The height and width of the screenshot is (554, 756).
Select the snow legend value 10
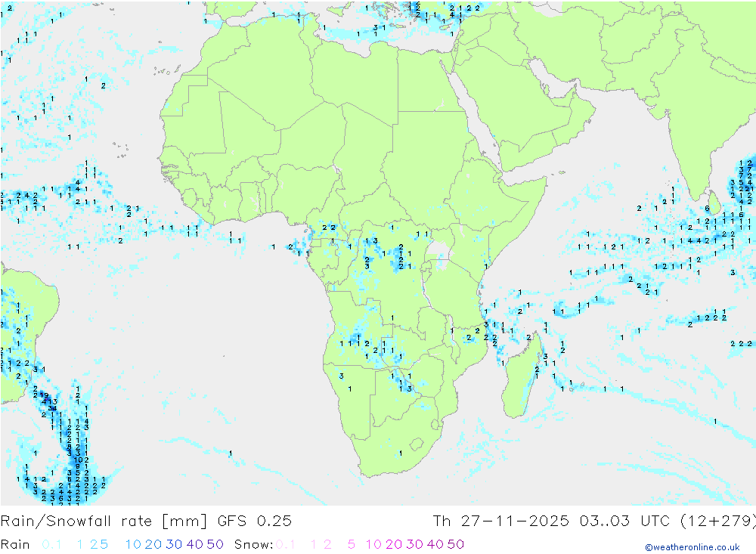pyautogui.click(x=373, y=544)
